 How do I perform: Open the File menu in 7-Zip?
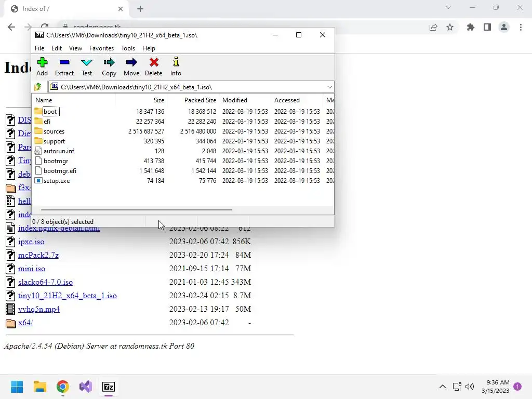[39, 48]
